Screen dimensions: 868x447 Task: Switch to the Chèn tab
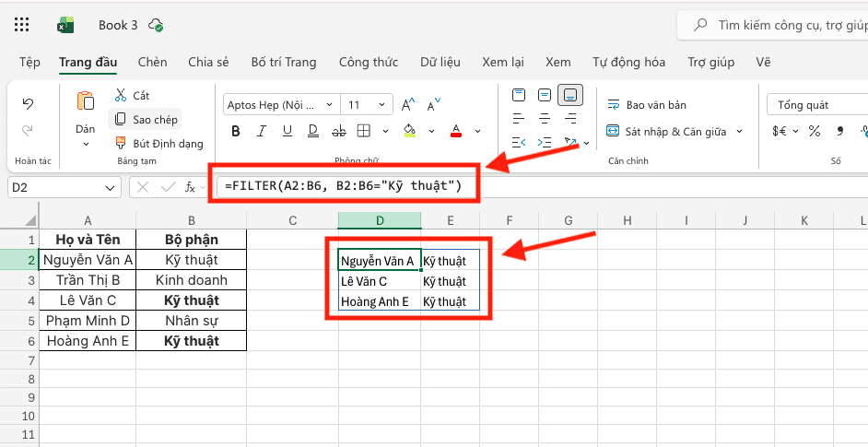click(x=152, y=63)
